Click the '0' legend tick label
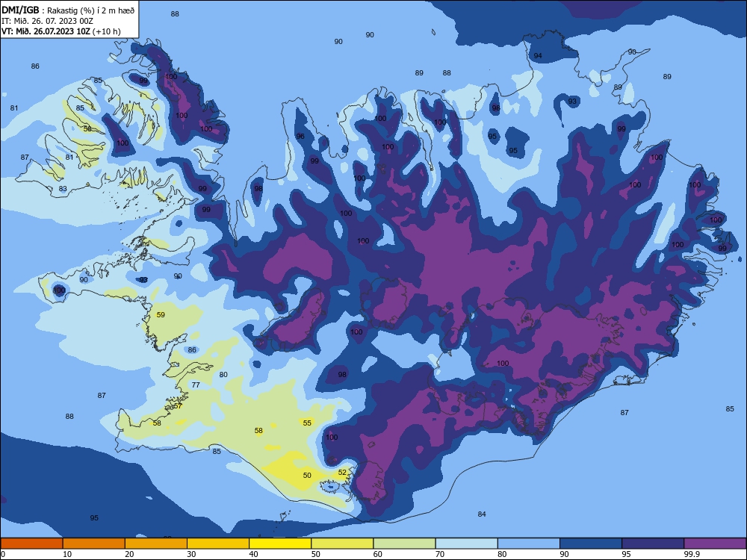Viewport: 747px width, 560px height. click(x=3, y=554)
